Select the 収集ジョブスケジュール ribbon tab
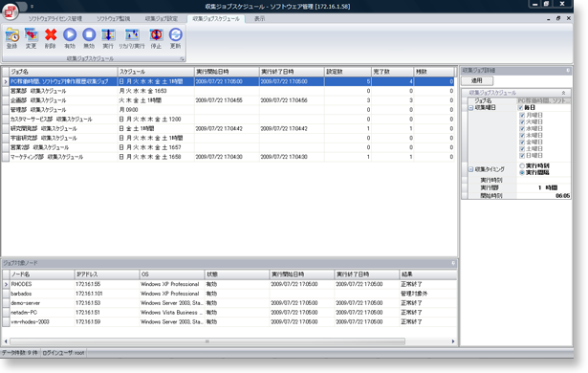Screen dimensions: 588x373 point(216,18)
